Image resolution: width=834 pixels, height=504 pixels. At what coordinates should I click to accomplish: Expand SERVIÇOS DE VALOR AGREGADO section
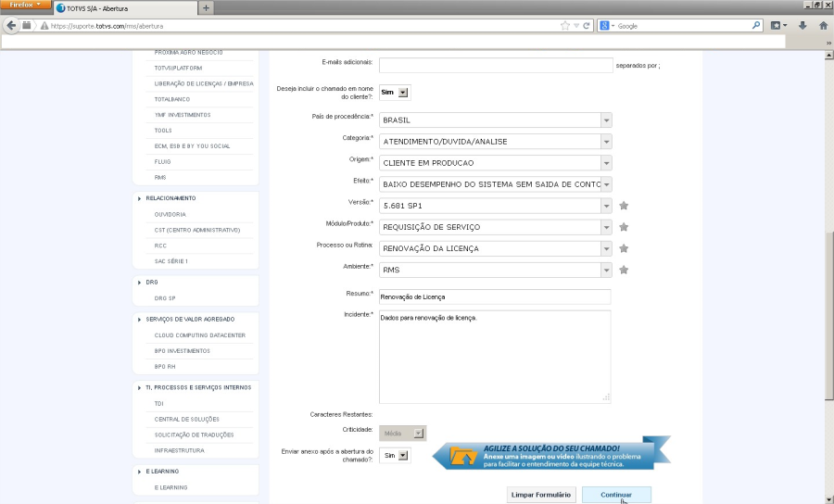tap(139, 320)
